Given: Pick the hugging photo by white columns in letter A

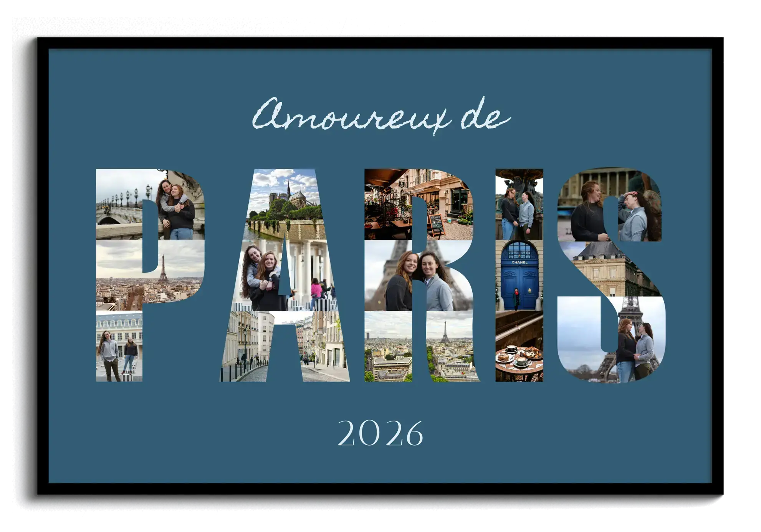Looking at the screenshot, I should (285, 276).
